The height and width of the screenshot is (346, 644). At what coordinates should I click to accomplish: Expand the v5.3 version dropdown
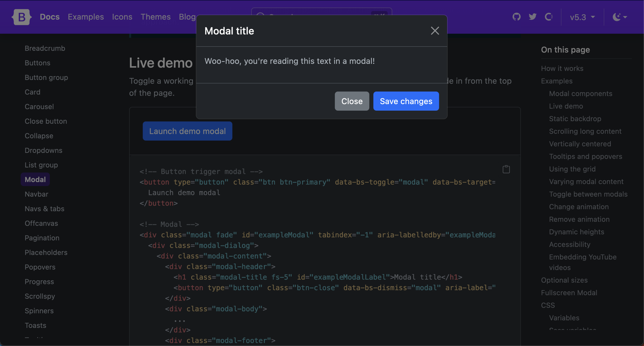coord(582,17)
